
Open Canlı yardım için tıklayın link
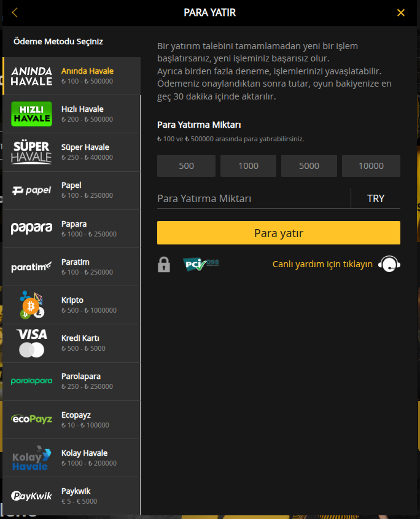pos(322,264)
